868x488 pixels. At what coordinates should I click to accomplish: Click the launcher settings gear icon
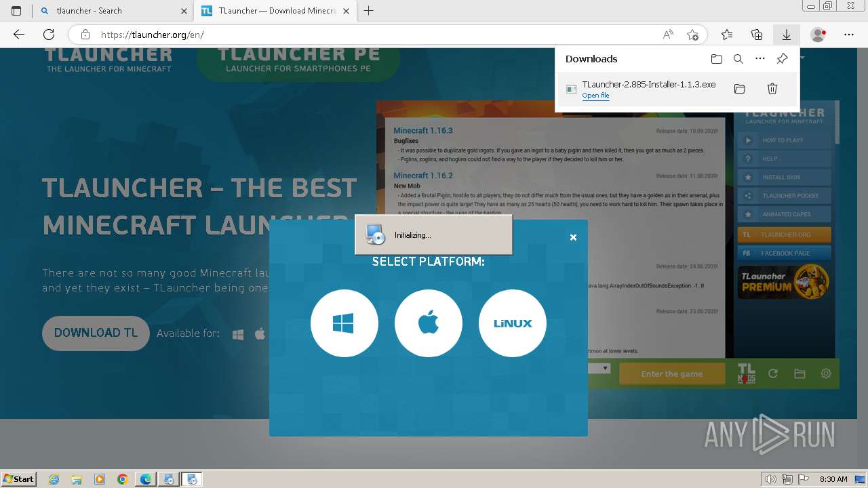pyautogui.click(x=826, y=373)
